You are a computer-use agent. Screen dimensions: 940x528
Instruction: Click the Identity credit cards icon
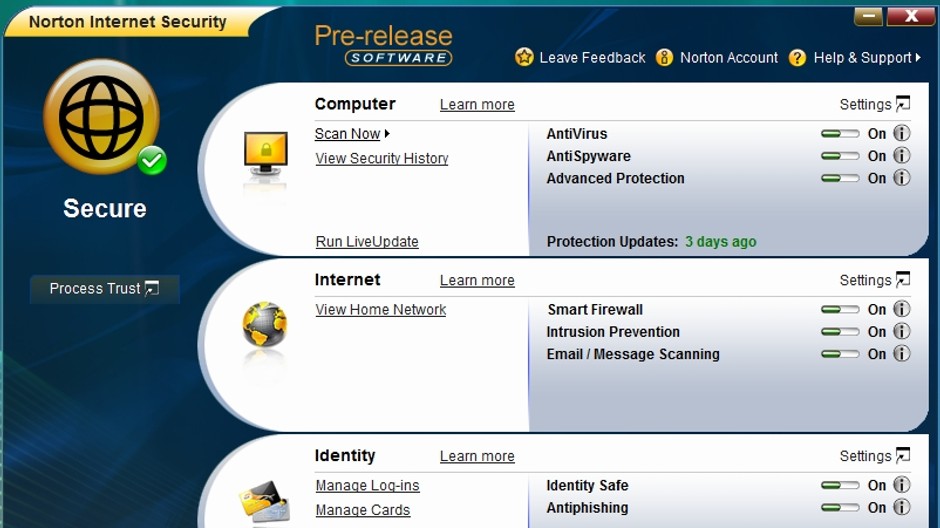point(264,502)
